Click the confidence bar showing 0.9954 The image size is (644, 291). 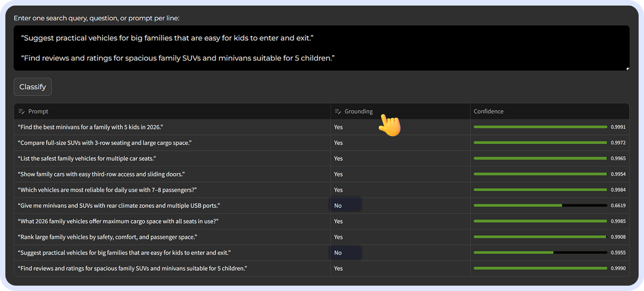coord(540,174)
